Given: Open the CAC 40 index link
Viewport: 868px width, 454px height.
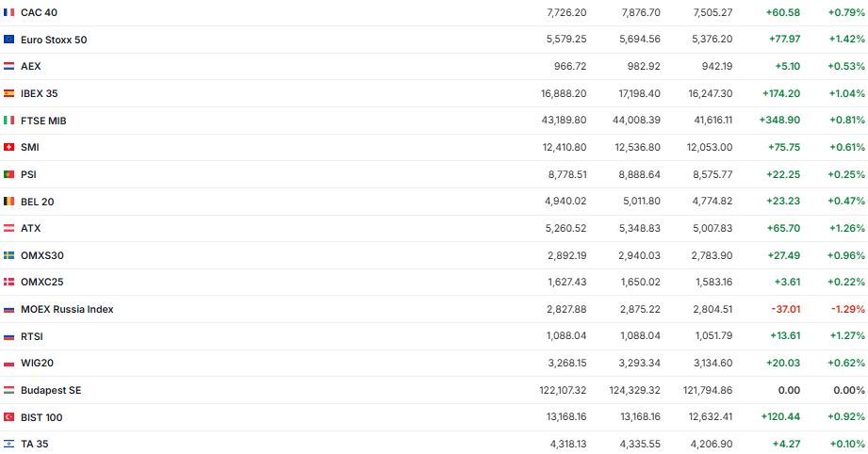Looking at the screenshot, I should (39, 12).
